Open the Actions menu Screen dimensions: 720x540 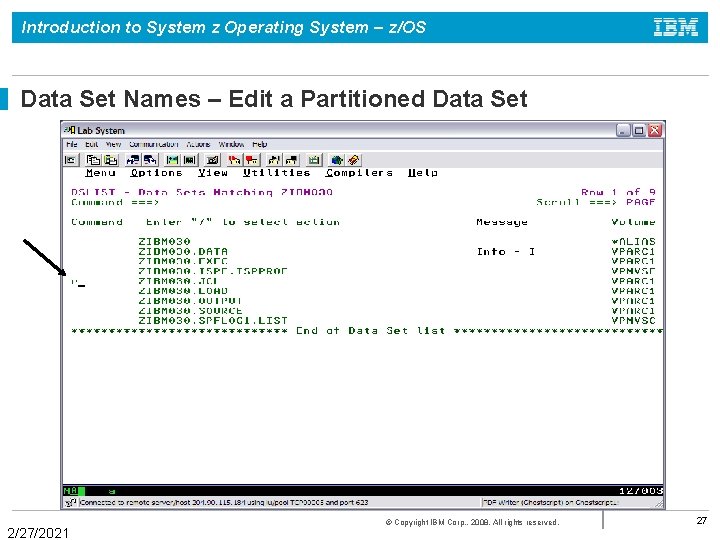tap(198, 144)
